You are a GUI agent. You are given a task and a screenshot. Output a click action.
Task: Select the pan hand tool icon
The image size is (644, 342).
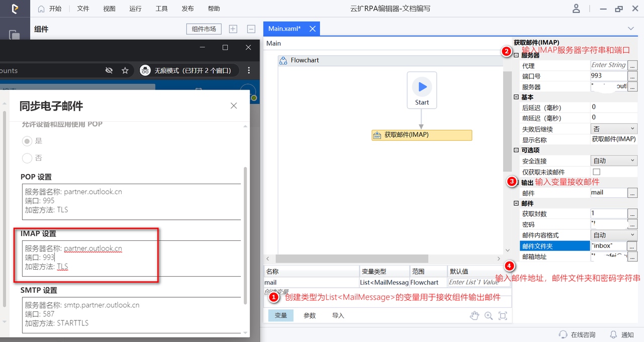coord(474,316)
